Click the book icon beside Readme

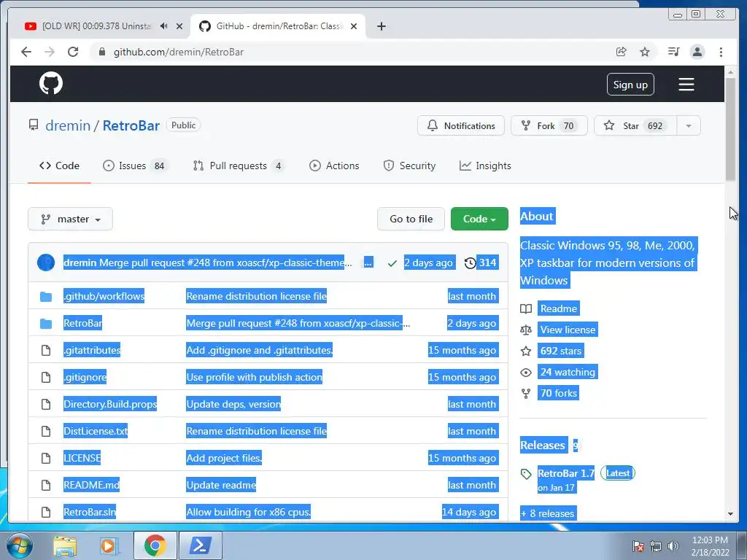[x=526, y=309]
